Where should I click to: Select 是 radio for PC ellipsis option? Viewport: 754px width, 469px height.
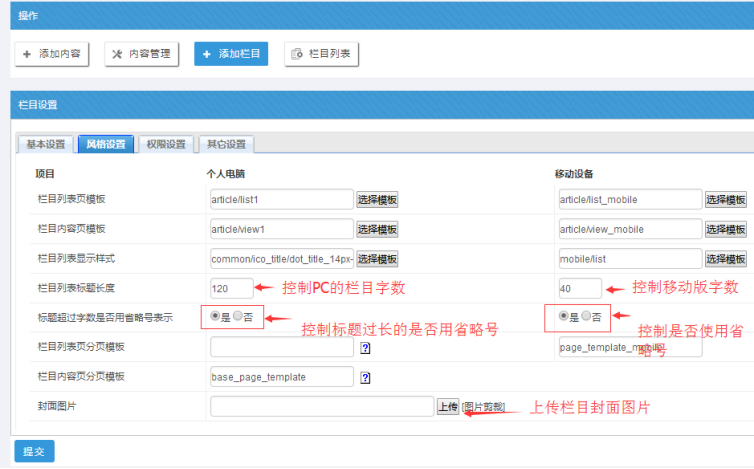216,317
